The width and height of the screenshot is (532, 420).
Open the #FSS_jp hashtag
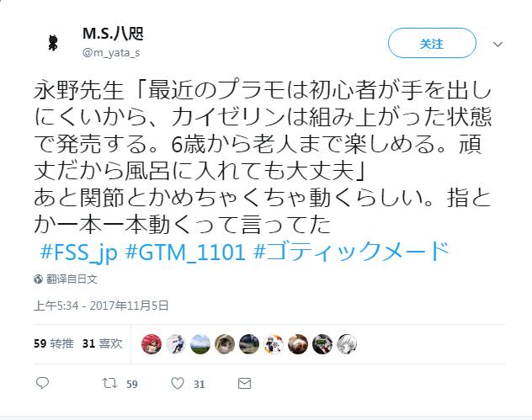point(79,252)
